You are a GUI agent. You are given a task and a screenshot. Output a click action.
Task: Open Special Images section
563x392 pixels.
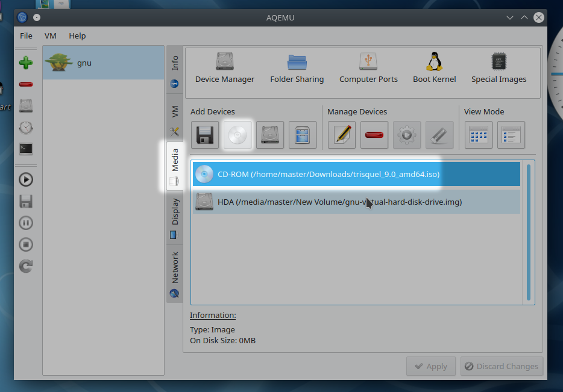point(499,68)
